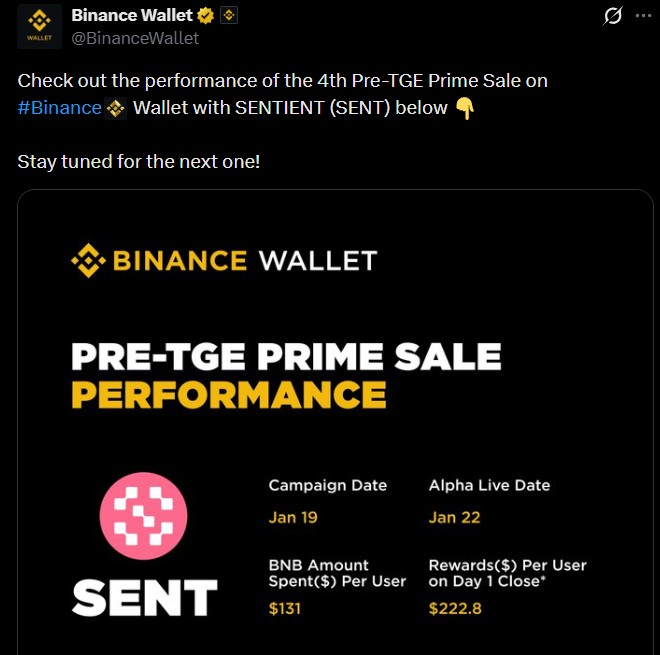
Task: Open the #Binance hashtag
Action: (x=59, y=108)
